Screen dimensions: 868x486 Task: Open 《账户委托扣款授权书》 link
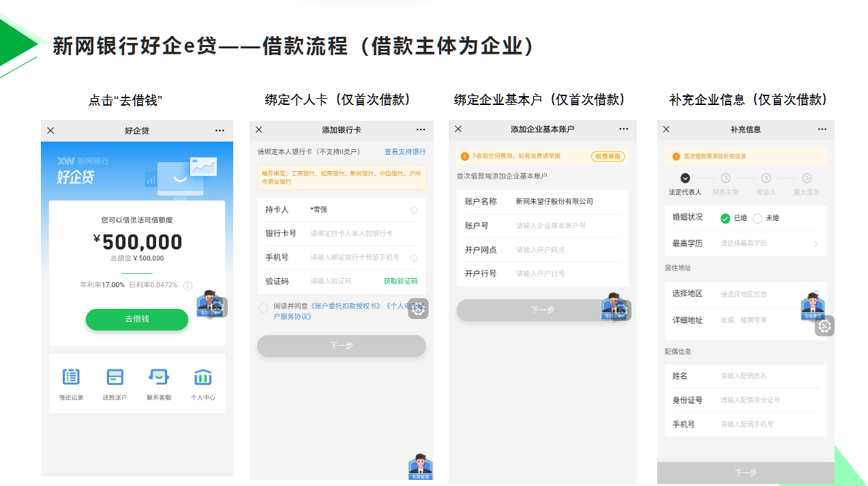345,307
